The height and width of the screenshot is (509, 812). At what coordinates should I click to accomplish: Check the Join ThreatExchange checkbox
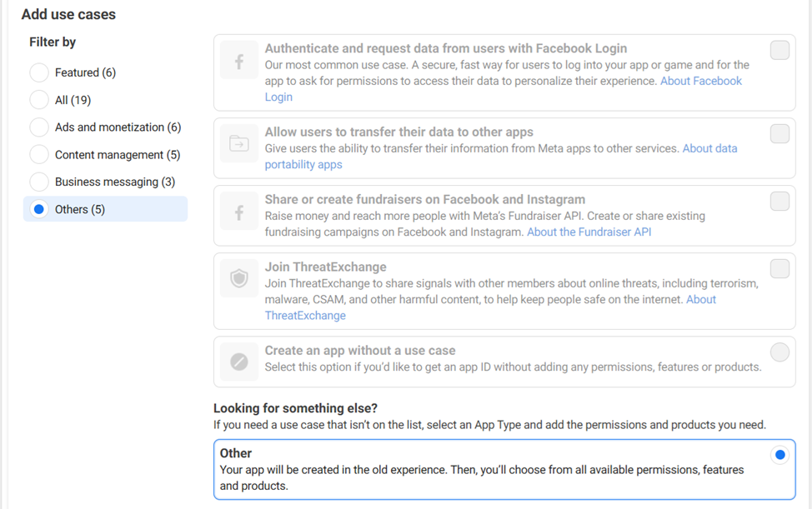tap(779, 268)
